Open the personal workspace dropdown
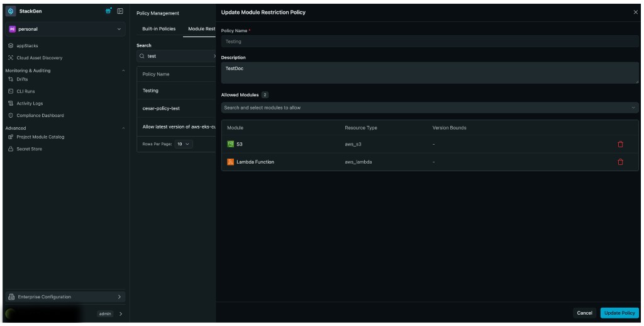Screen dimensions: 644x326 tap(65, 29)
